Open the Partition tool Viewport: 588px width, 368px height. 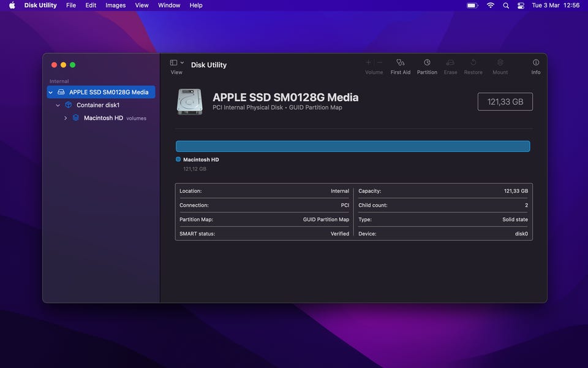[427, 66]
